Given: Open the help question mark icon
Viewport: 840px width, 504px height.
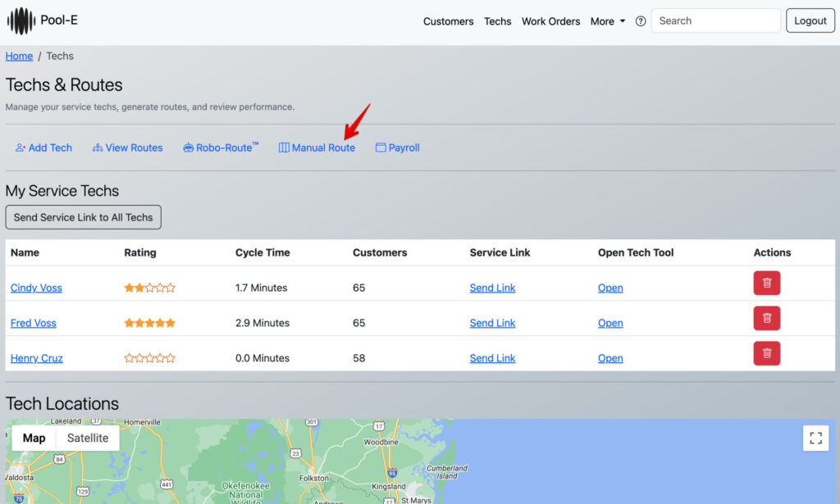Looking at the screenshot, I should 640,21.
